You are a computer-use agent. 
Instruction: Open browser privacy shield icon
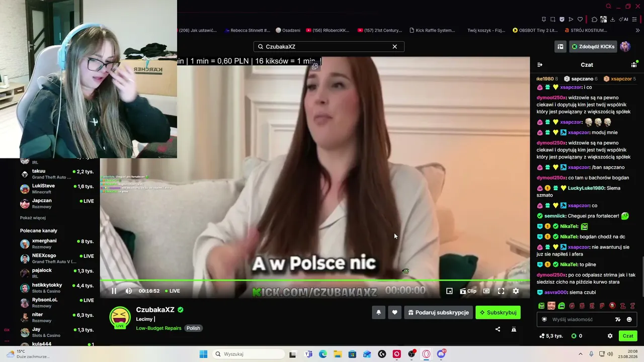coord(562,20)
